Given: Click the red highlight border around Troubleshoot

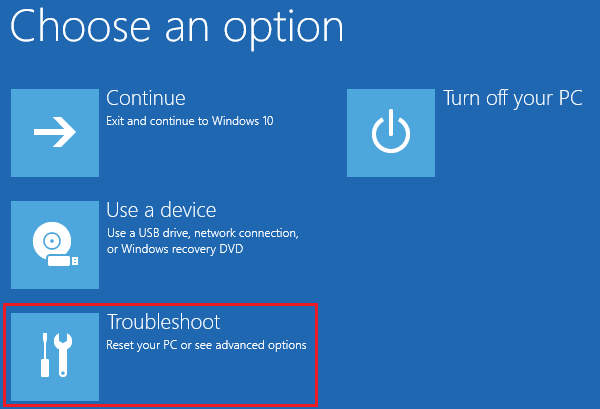Looking at the screenshot, I should pos(161,305).
